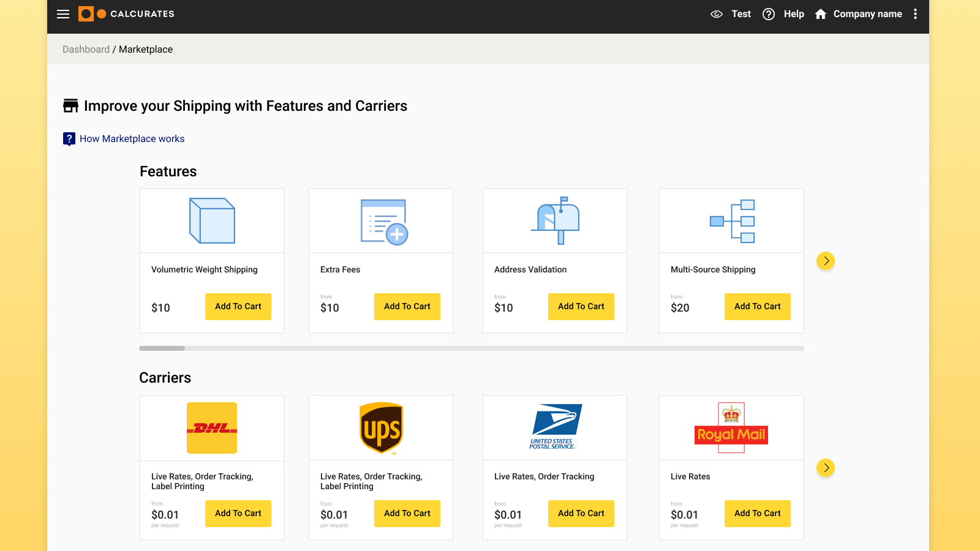Show next Features with arrow chevron

point(826,261)
